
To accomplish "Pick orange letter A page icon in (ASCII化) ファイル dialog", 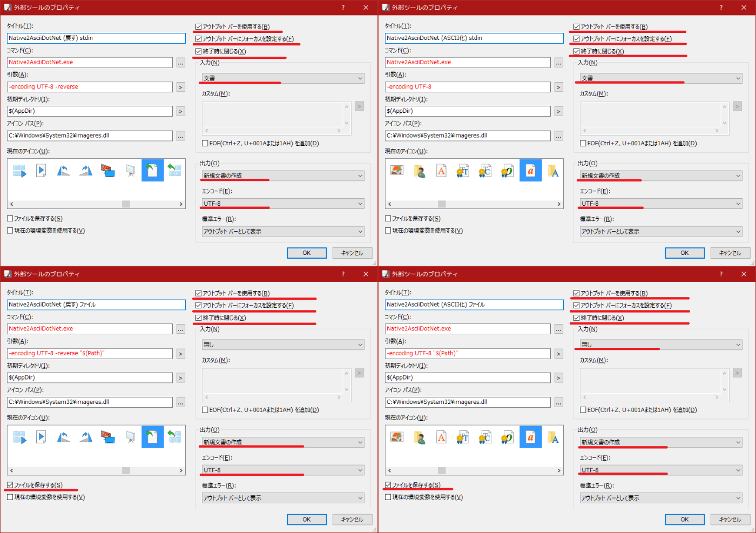I will pos(441,437).
